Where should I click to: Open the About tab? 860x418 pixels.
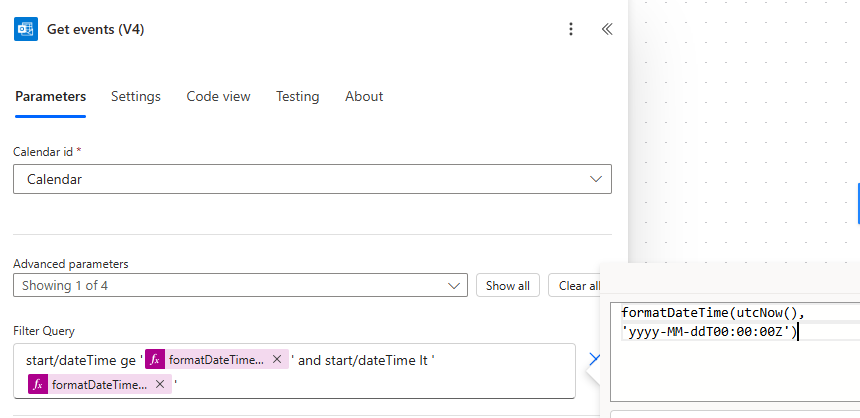pos(364,97)
